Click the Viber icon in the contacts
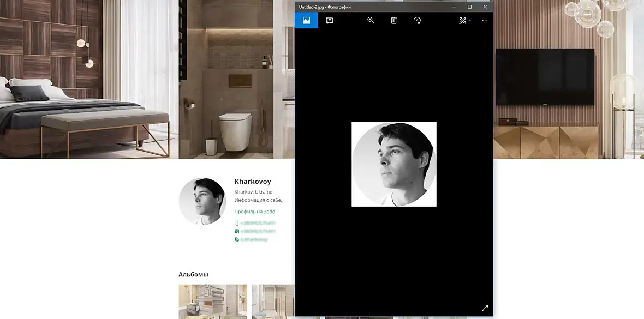The image size is (644, 319). (x=236, y=231)
